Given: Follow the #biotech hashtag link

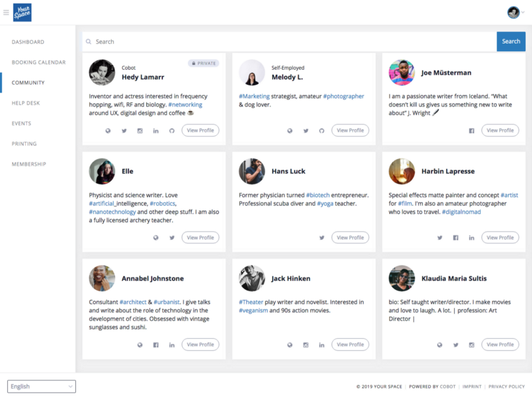Looking at the screenshot, I should [318, 195].
